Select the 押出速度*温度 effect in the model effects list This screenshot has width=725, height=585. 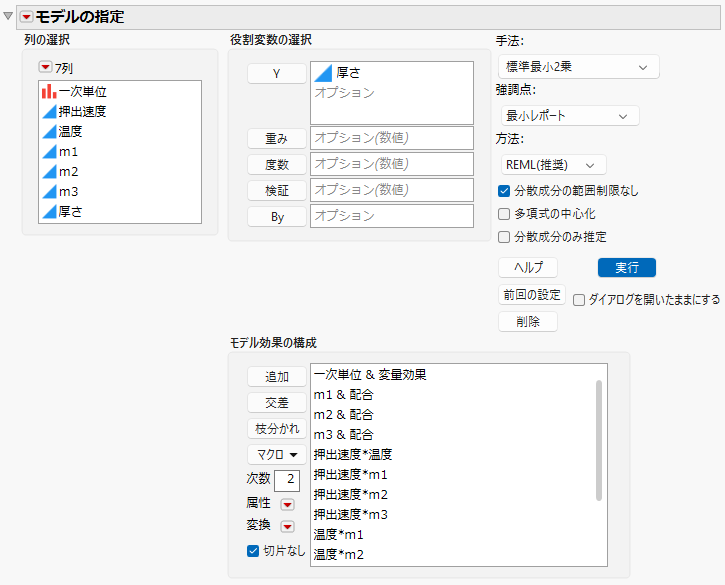point(353,455)
